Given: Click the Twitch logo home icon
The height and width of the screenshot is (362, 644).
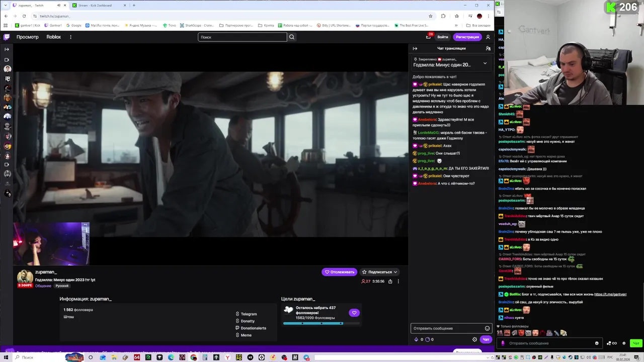Looking at the screenshot, I should (x=7, y=37).
